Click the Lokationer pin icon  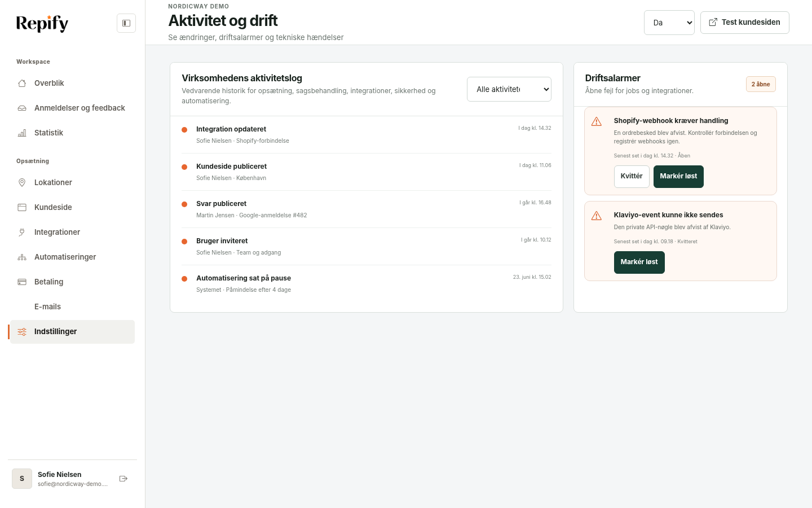[22, 182]
